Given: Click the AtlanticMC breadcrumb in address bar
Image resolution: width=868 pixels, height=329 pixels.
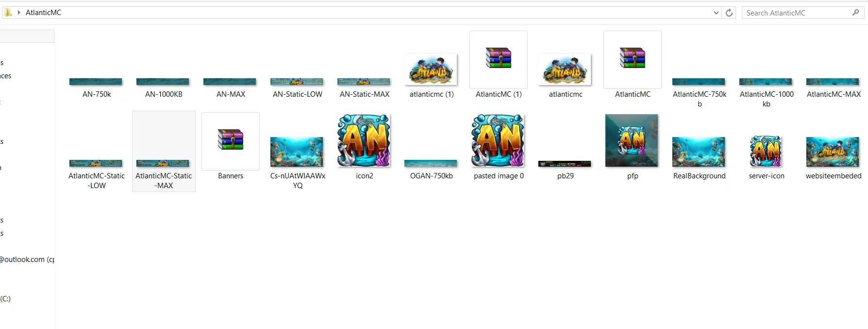Looking at the screenshot, I should click(x=43, y=13).
